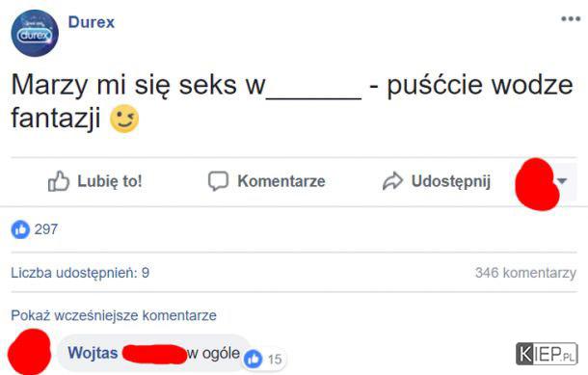Open the 346 komentarzy link
This screenshot has width=588, height=375.
point(525,273)
